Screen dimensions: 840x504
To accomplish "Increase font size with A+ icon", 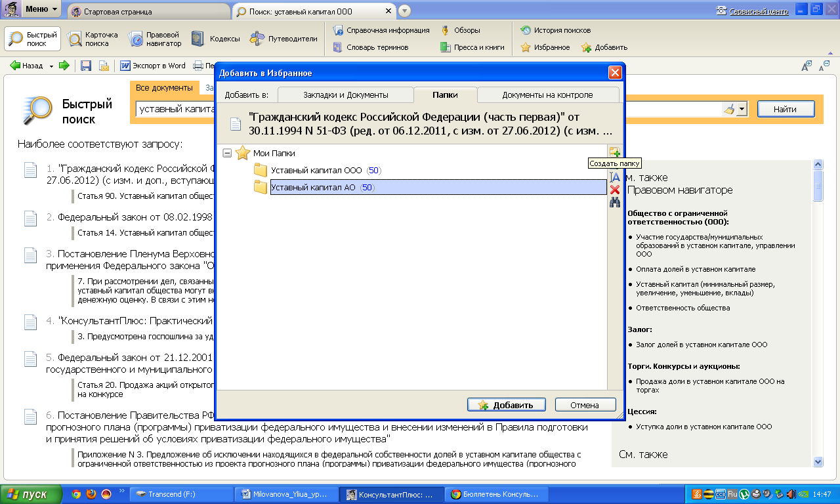I will tap(807, 66).
